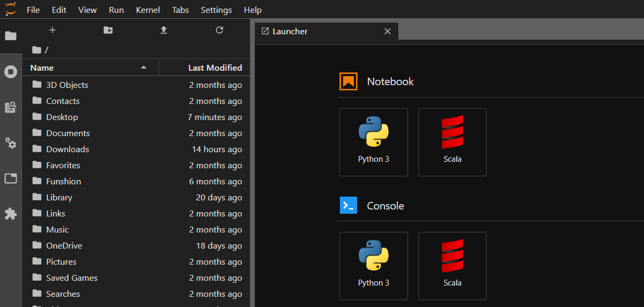Screen dimensions: 644x307
Task: Open the Extension Manager puzzle icon
Action: [x=11, y=214]
